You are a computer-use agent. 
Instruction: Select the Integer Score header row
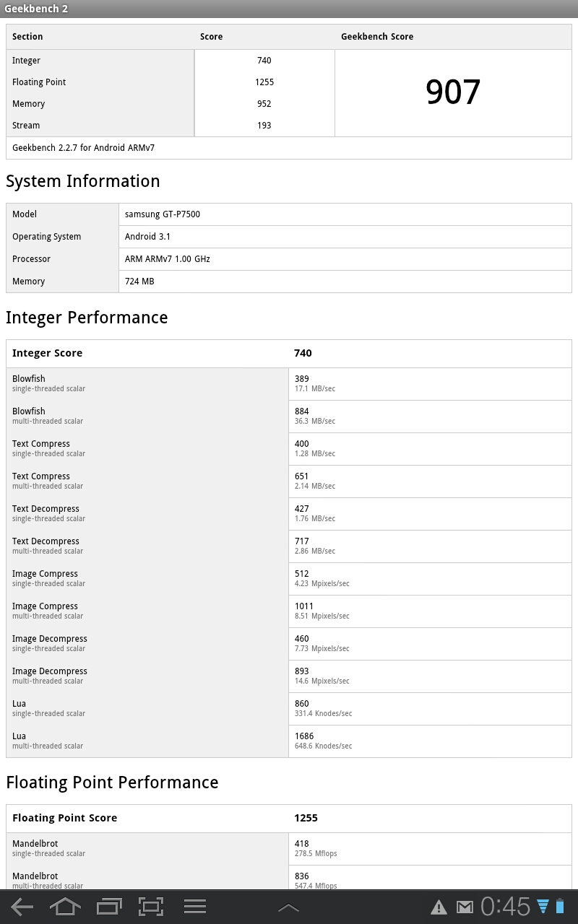288,353
